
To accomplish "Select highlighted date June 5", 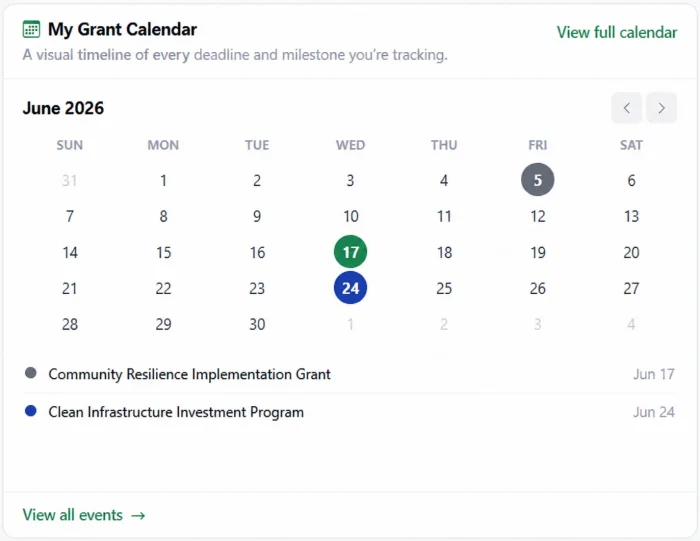I will click(538, 180).
